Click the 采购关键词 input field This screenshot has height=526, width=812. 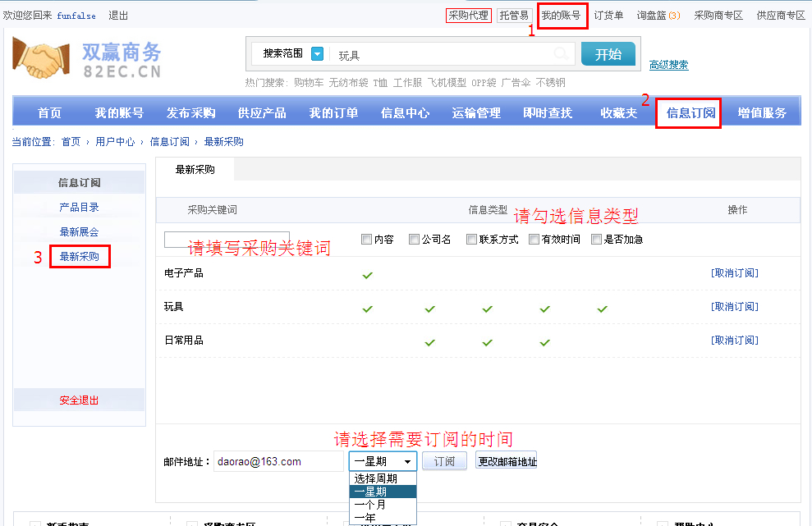tap(227, 240)
